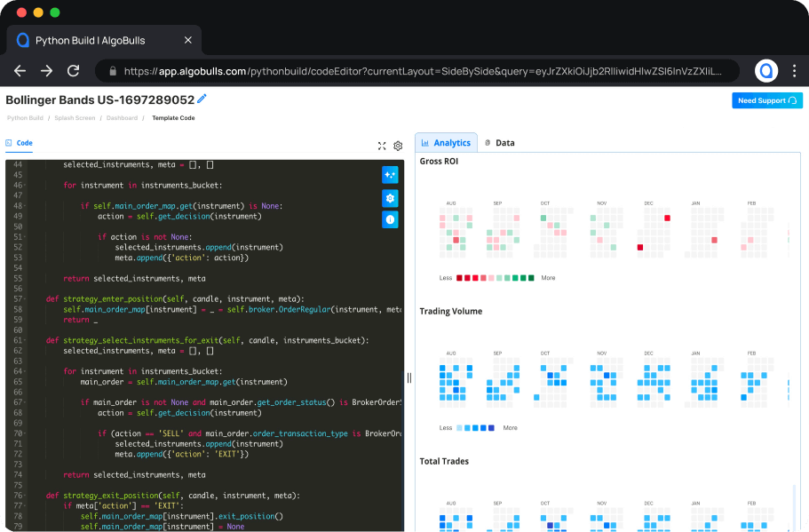Collapse code fold at line 61
809x532 pixels.
point(25,340)
